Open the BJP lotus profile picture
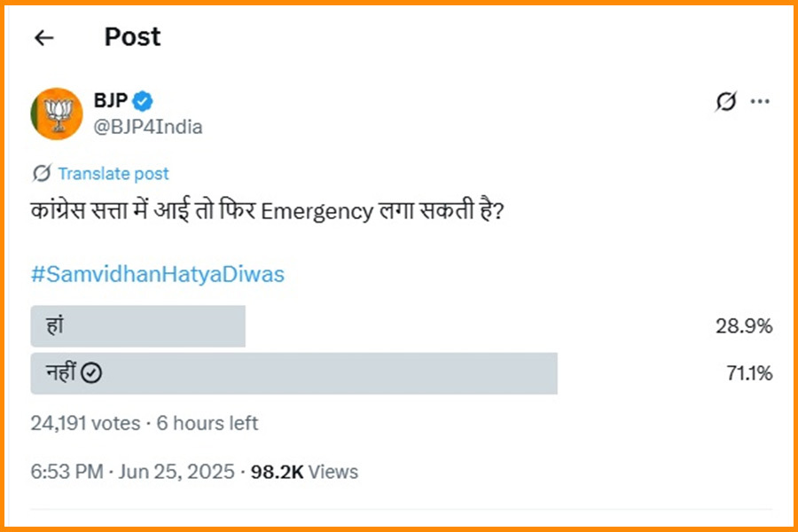This screenshot has width=798, height=532. point(57,113)
